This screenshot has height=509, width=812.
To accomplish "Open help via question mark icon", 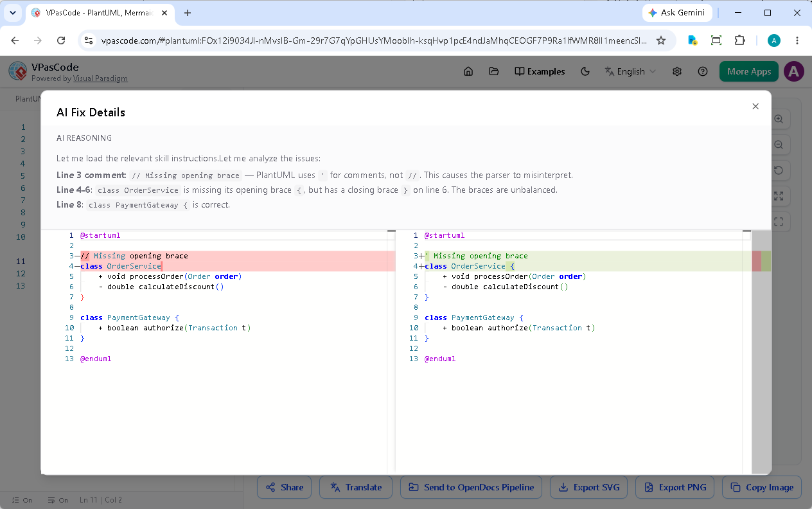I will (703, 71).
